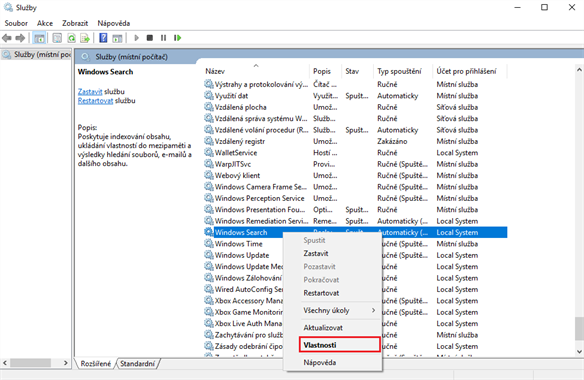Sort by the Popis column header
This screenshot has height=380, width=584.
(x=325, y=71)
